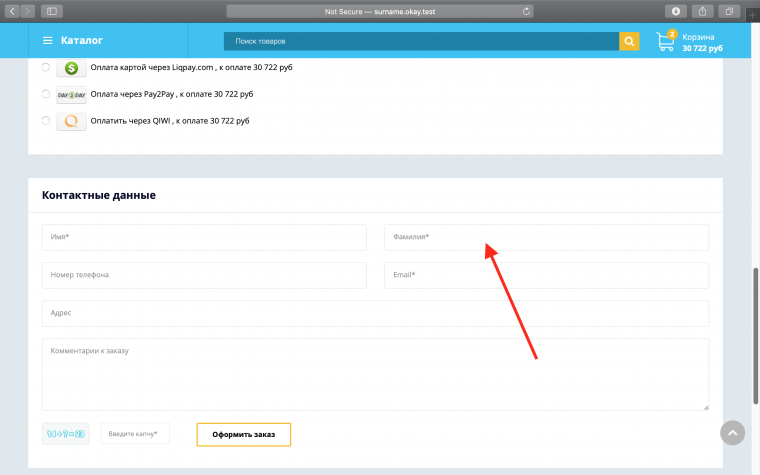Click the Safari show tabs icon

tap(730, 11)
